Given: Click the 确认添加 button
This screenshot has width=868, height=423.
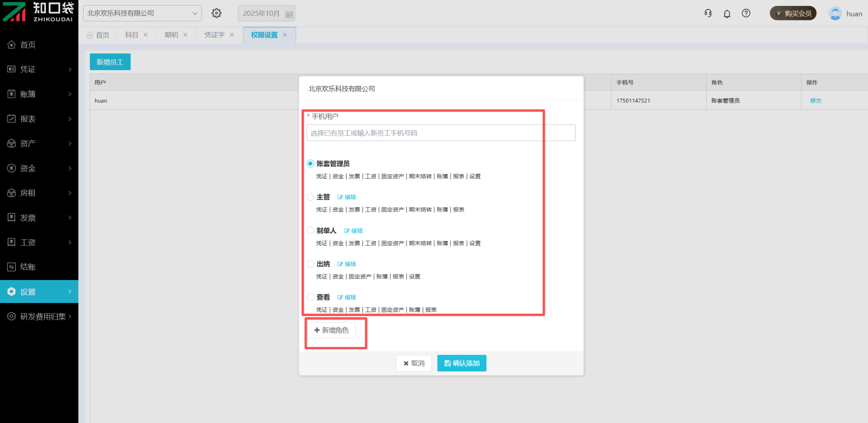Looking at the screenshot, I should point(462,363).
